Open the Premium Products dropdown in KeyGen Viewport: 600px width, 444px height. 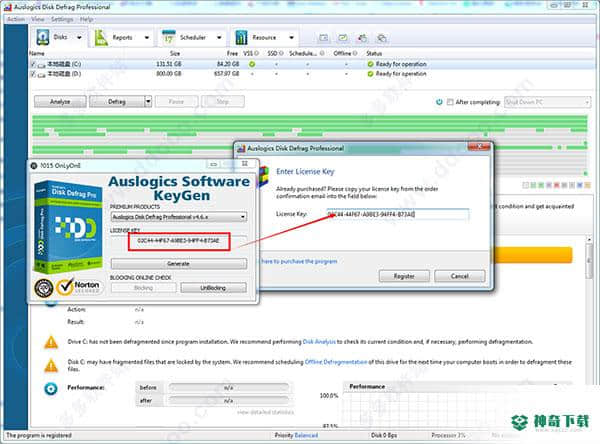(x=179, y=217)
